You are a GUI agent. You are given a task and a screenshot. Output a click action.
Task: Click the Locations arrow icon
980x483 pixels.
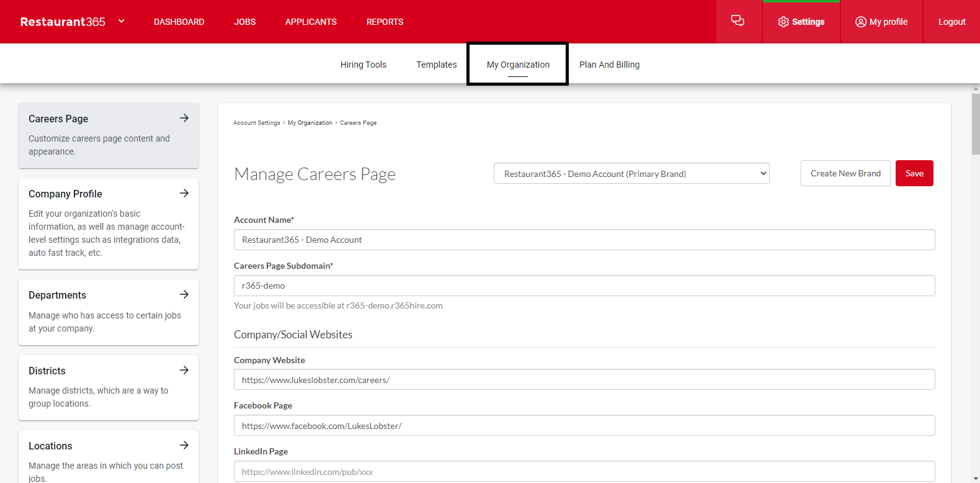184,445
